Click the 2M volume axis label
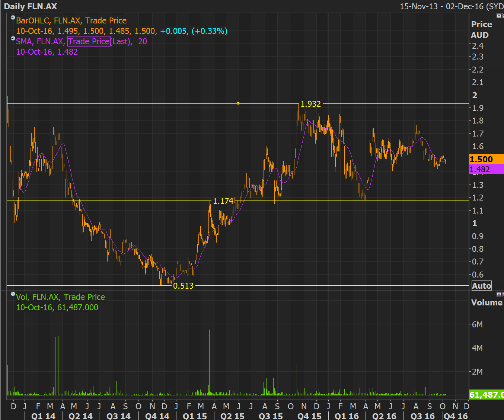This screenshot has width=504, height=420. tap(477, 372)
